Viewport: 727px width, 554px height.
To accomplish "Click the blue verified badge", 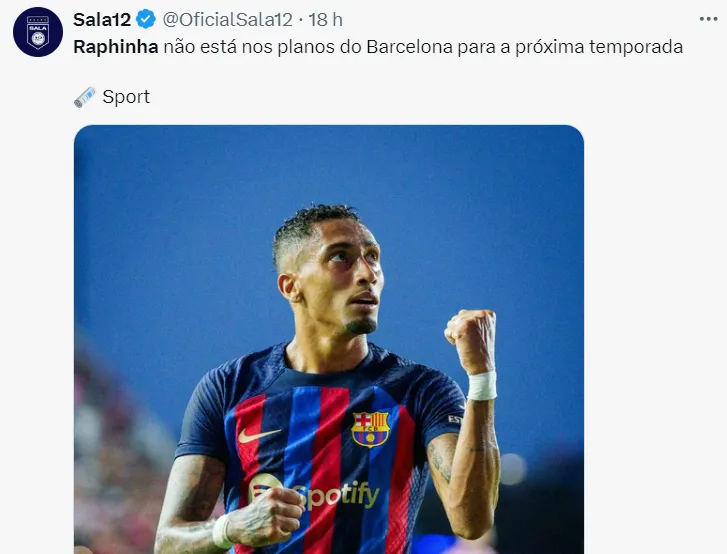I will pos(146,19).
